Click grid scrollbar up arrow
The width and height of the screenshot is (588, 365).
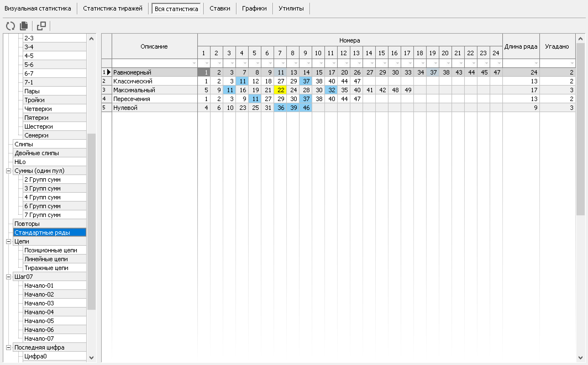click(580, 39)
